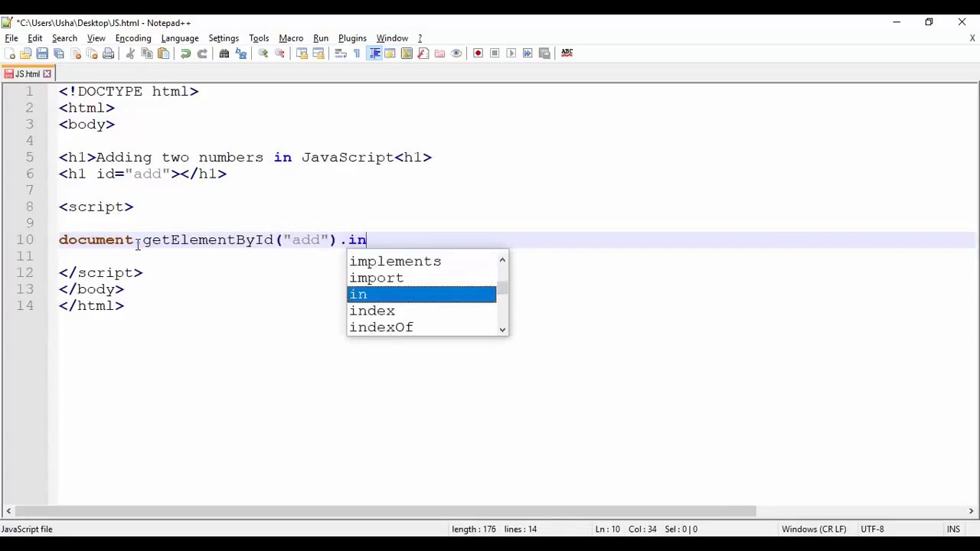The width and height of the screenshot is (980, 551).
Task: Open Find with the binoculars icon
Action: [x=224, y=54]
